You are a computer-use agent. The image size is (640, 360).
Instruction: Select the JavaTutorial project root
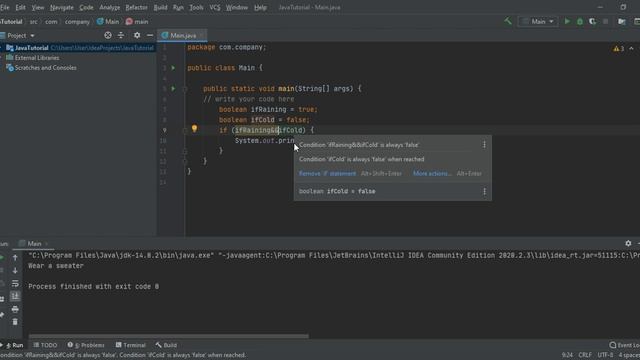[x=31, y=48]
